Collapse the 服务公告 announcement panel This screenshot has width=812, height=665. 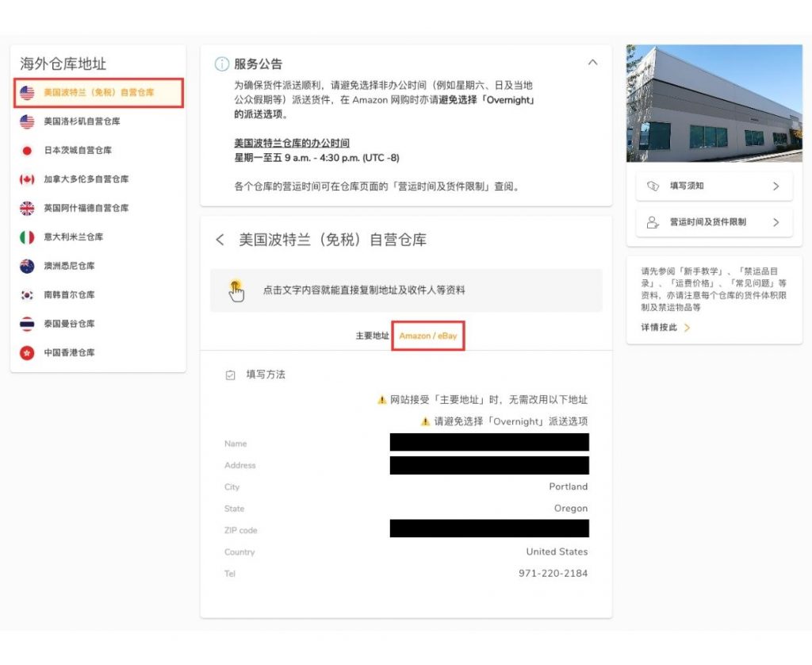[x=593, y=63]
